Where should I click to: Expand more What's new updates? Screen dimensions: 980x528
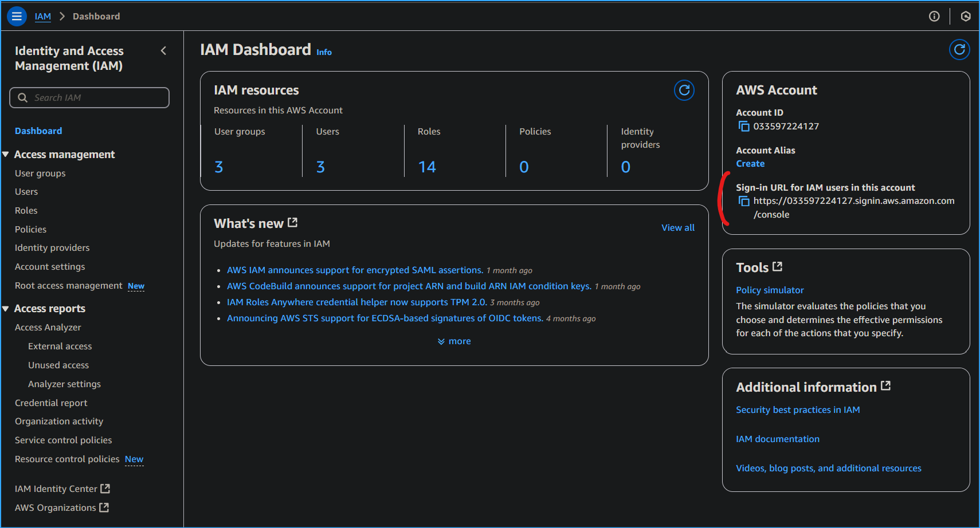pos(454,341)
